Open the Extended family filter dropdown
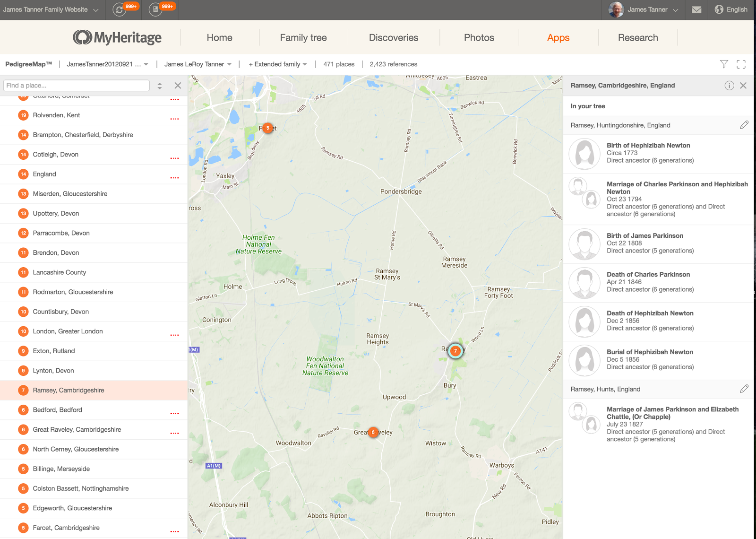This screenshot has width=756, height=539. [x=277, y=64]
